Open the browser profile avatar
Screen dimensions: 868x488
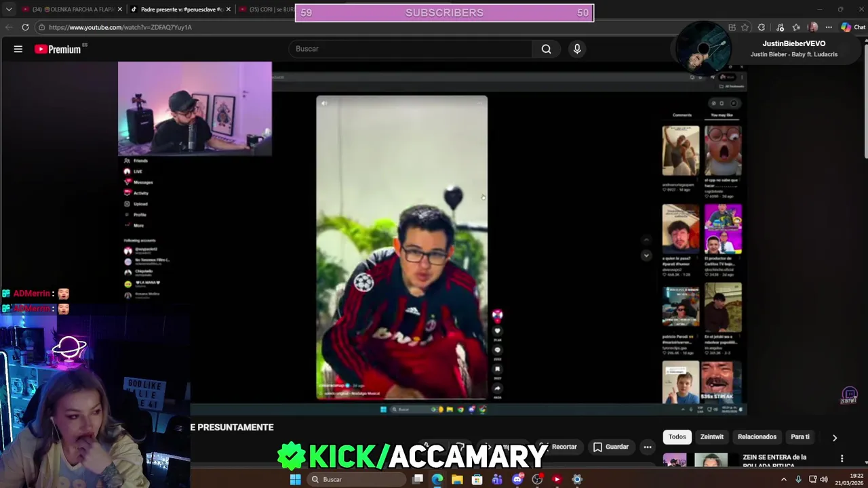click(x=813, y=27)
